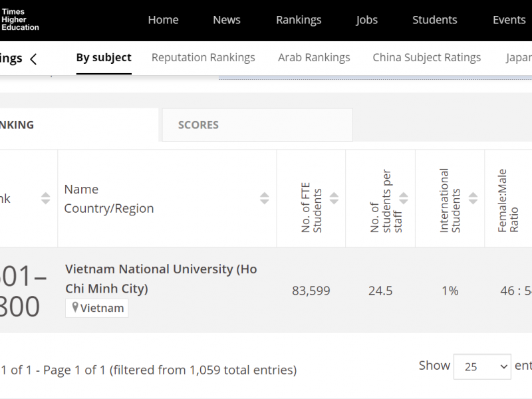
Task: Open China Subject Ratings link
Action: pos(426,58)
